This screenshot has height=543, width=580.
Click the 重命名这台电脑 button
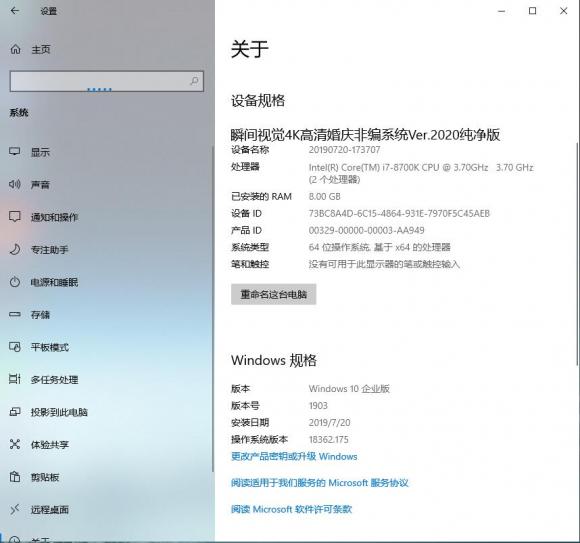click(x=273, y=294)
